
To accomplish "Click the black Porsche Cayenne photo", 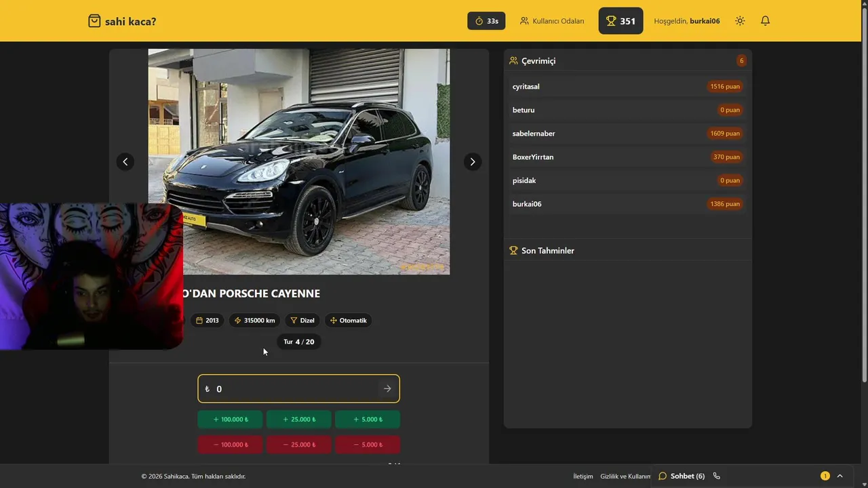I will point(298,161).
